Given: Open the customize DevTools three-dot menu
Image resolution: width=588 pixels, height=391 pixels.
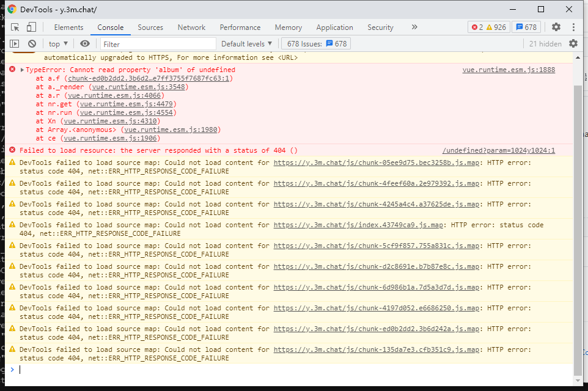Looking at the screenshot, I should [x=573, y=27].
